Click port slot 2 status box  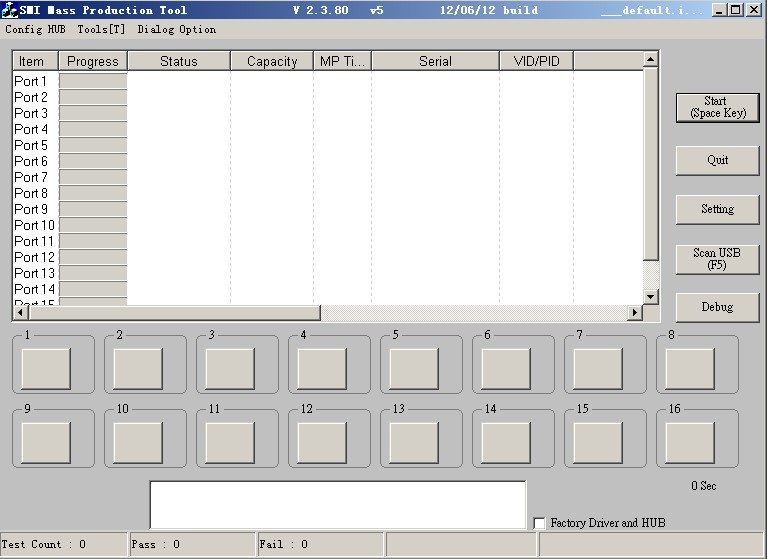[x=138, y=369]
